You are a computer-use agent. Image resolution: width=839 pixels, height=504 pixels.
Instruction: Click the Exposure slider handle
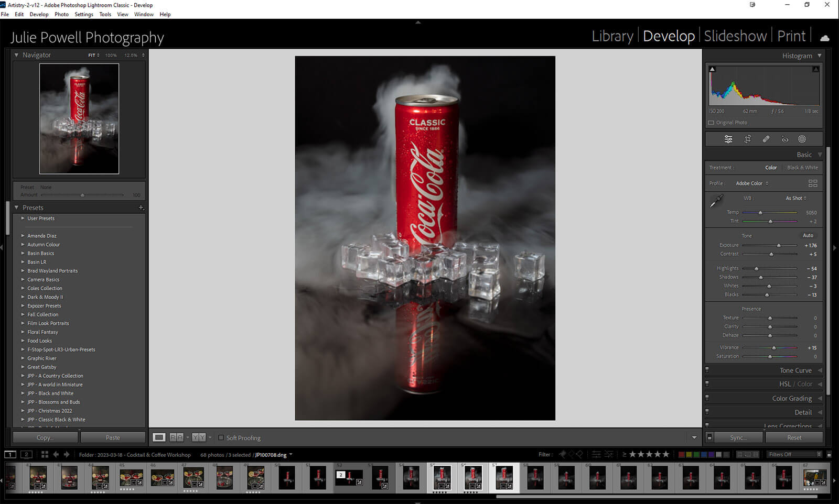779,245
